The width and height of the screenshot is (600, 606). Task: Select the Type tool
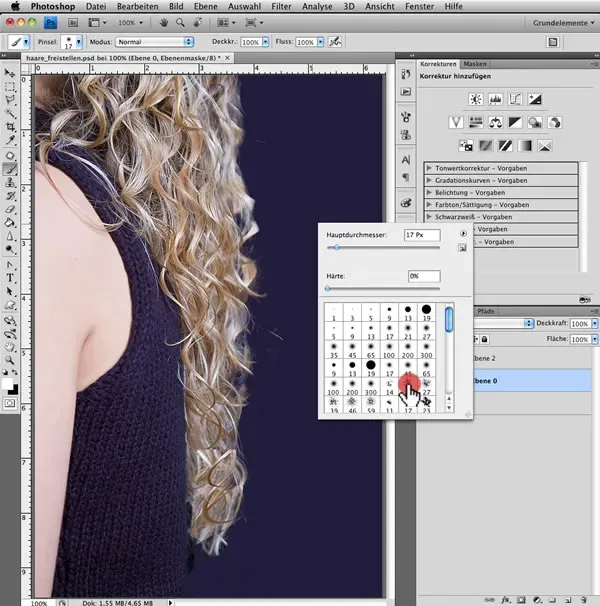10,277
